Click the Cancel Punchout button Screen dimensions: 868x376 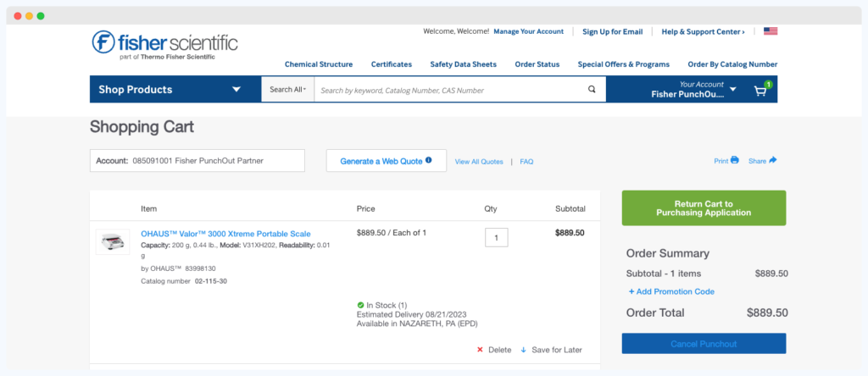coord(704,343)
